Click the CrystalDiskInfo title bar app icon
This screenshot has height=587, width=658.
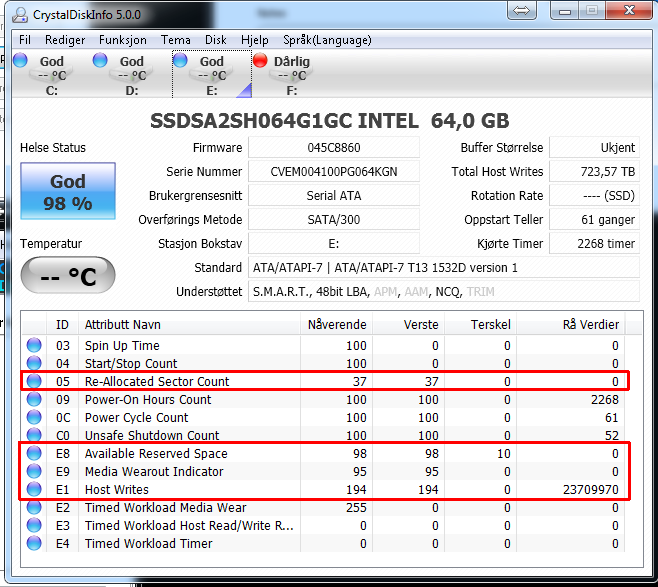(20, 15)
